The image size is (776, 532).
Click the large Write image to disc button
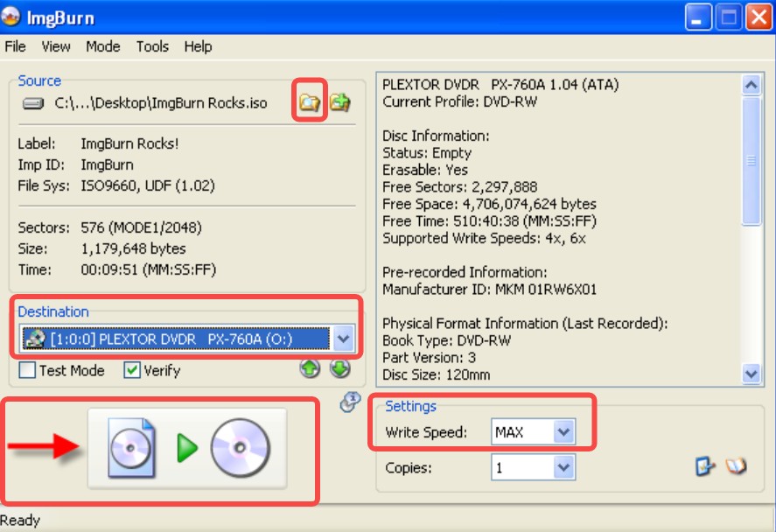187,448
